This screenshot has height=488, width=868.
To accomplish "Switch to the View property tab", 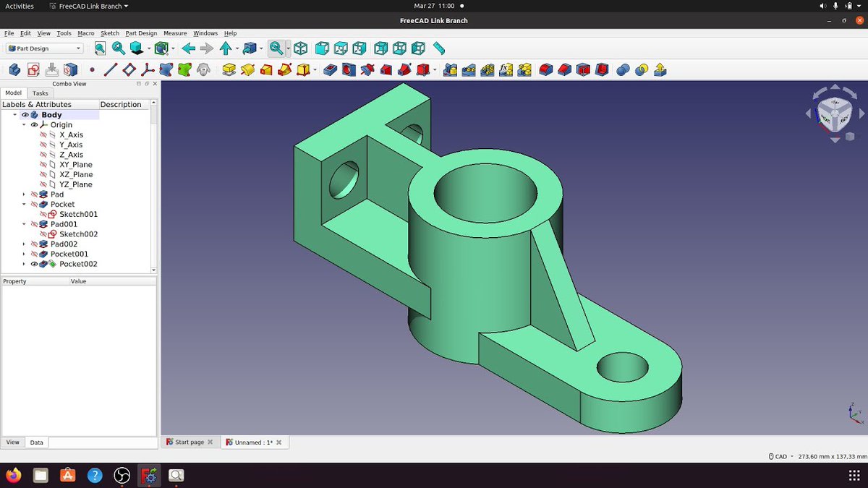I will 13,442.
